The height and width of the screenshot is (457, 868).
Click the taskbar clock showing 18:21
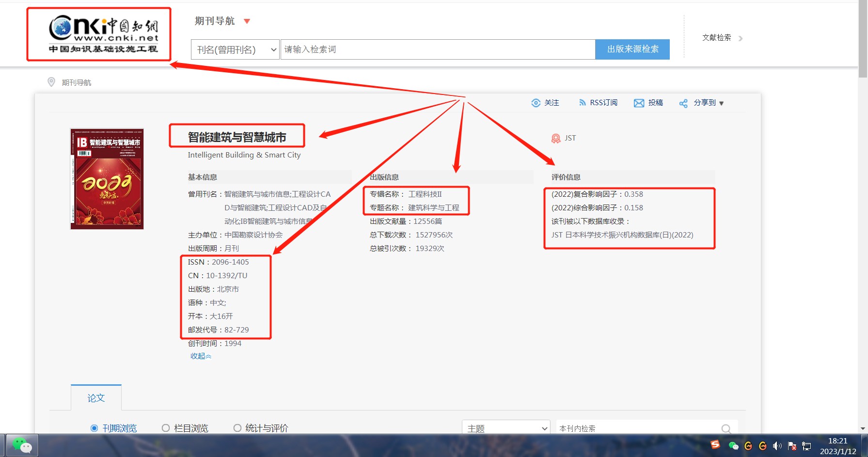click(x=838, y=446)
